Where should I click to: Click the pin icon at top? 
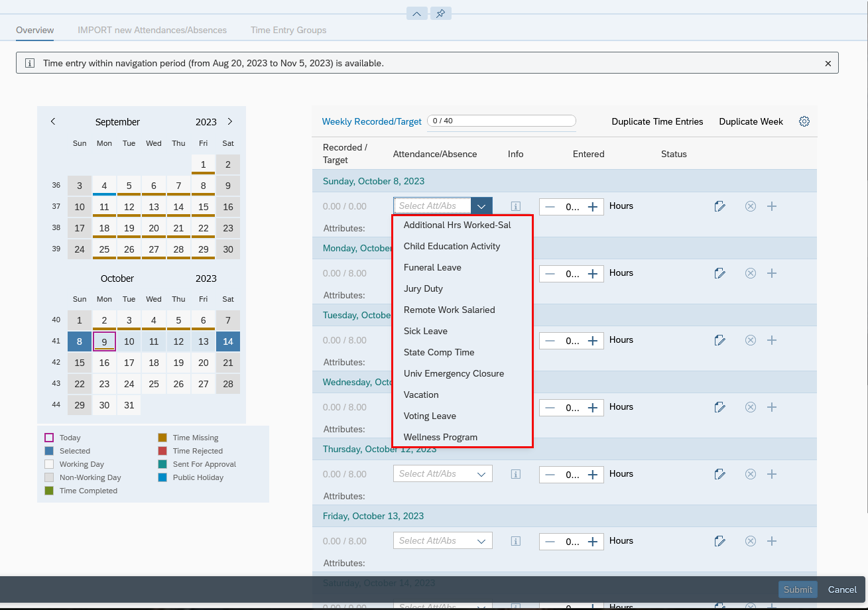click(440, 13)
